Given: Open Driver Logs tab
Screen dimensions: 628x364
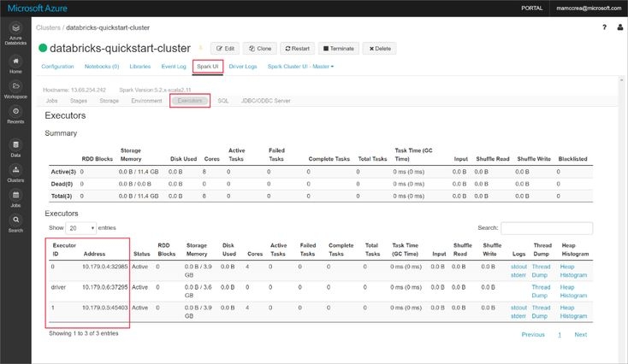Looking at the screenshot, I should click(243, 67).
